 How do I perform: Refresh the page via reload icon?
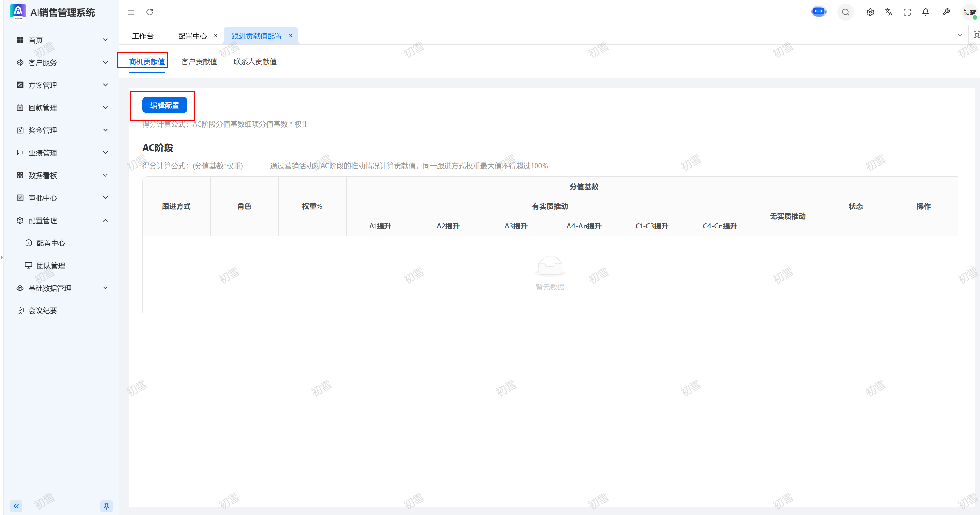(x=149, y=12)
